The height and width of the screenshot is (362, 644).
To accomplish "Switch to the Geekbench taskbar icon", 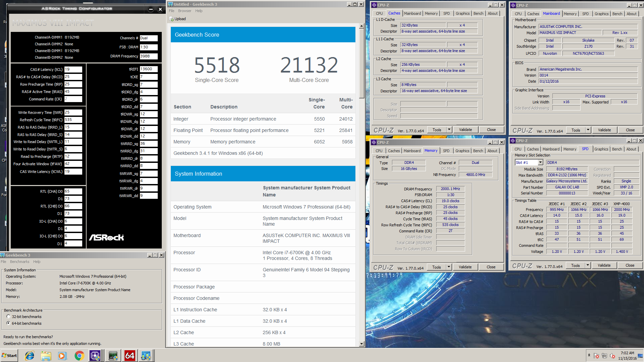I will click(146, 356).
